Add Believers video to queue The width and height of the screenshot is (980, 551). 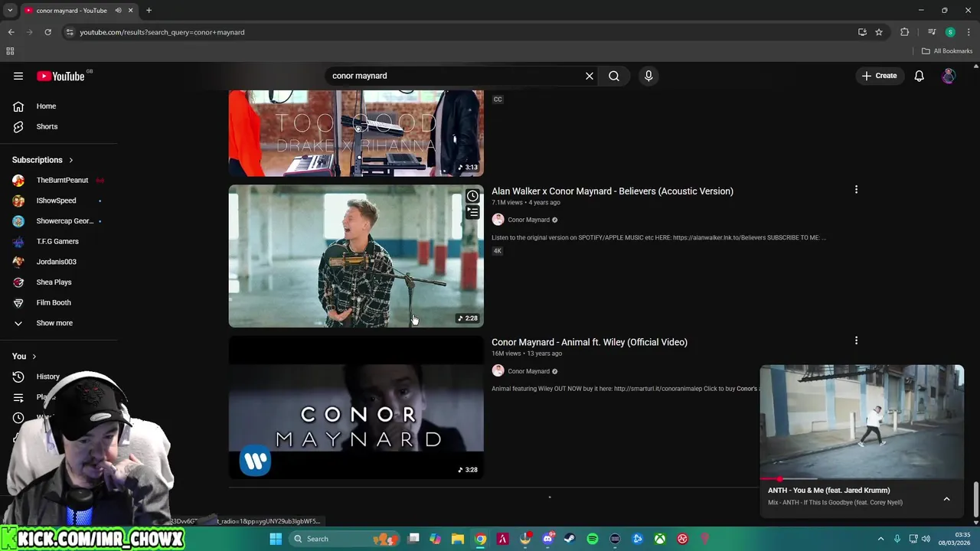(472, 213)
